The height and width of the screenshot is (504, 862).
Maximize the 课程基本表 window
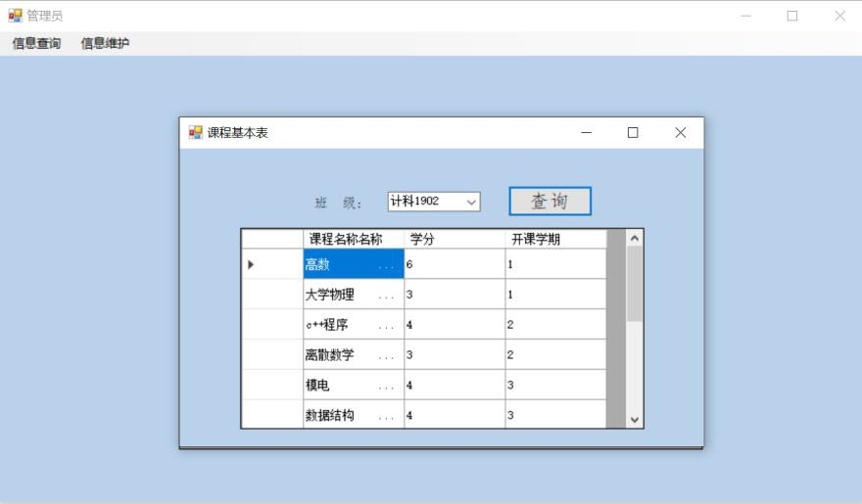[633, 132]
